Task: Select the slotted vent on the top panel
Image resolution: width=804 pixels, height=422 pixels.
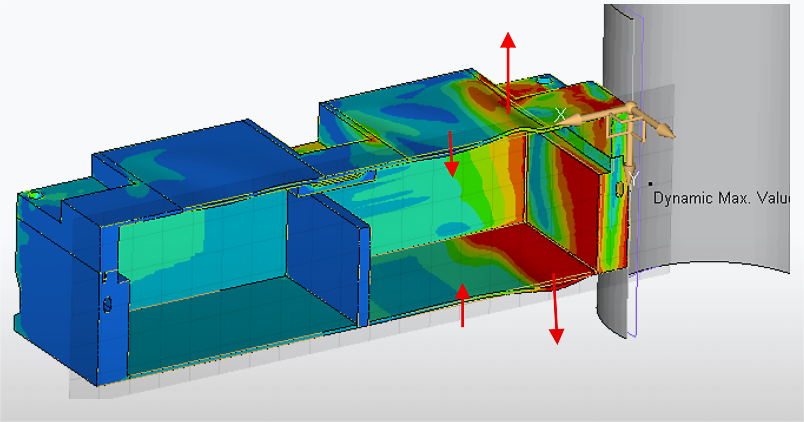Action: pos(342,178)
